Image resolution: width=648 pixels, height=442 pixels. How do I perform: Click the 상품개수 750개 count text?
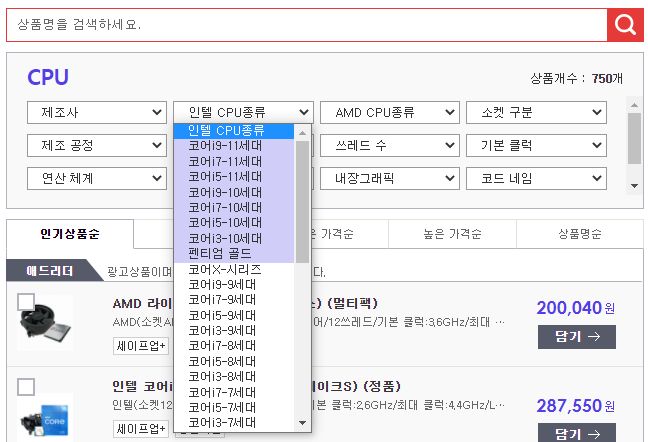click(x=576, y=78)
